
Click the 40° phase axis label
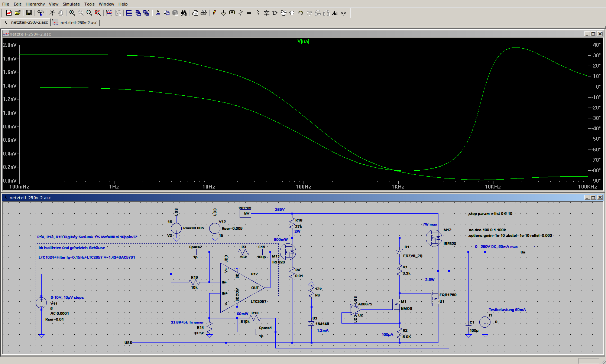[597, 45]
